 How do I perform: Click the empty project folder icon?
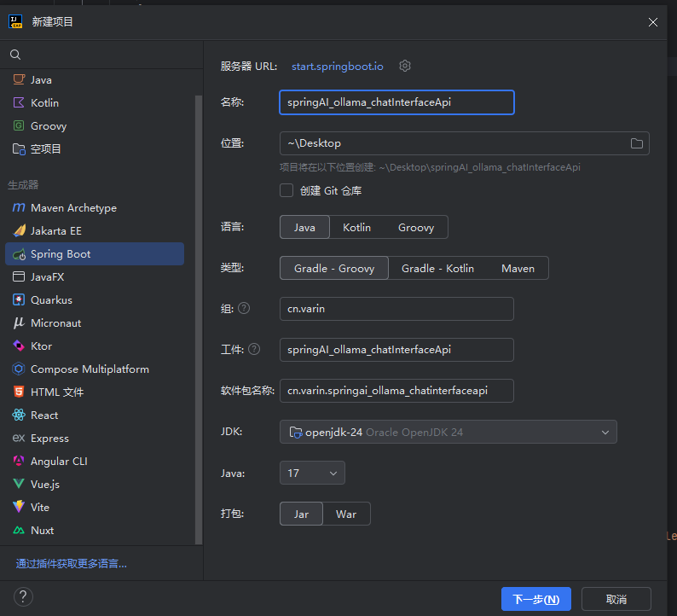19,149
